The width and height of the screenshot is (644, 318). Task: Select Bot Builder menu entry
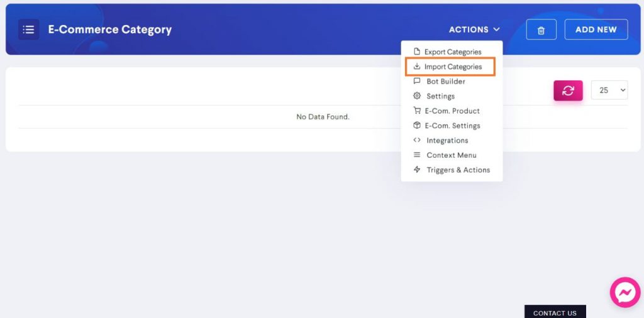(446, 81)
